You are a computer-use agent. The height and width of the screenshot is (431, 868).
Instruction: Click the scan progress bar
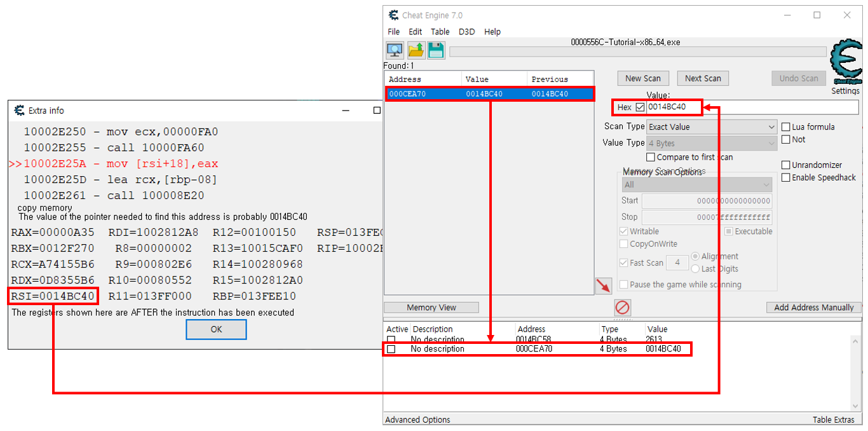(638, 51)
